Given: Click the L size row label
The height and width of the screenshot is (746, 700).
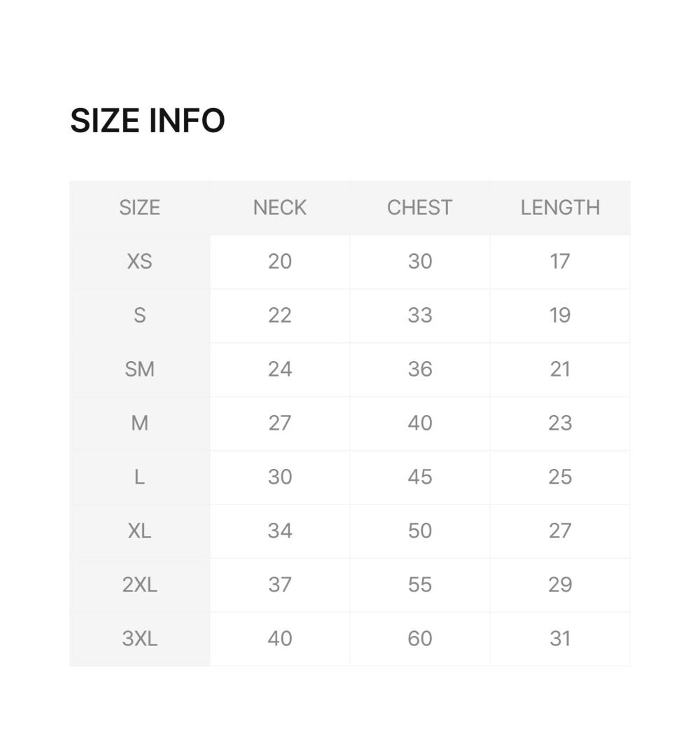Looking at the screenshot, I should [139, 477].
